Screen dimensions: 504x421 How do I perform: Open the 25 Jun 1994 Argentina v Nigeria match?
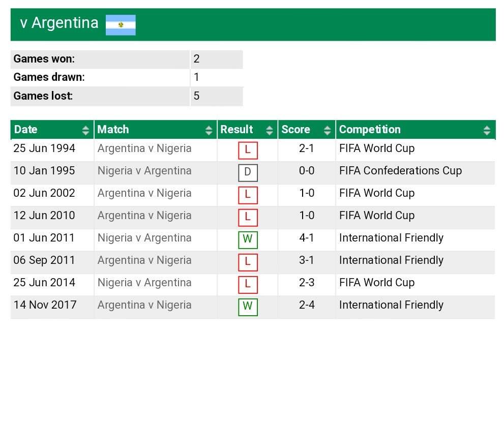pyautogui.click(x=144, y=148)
